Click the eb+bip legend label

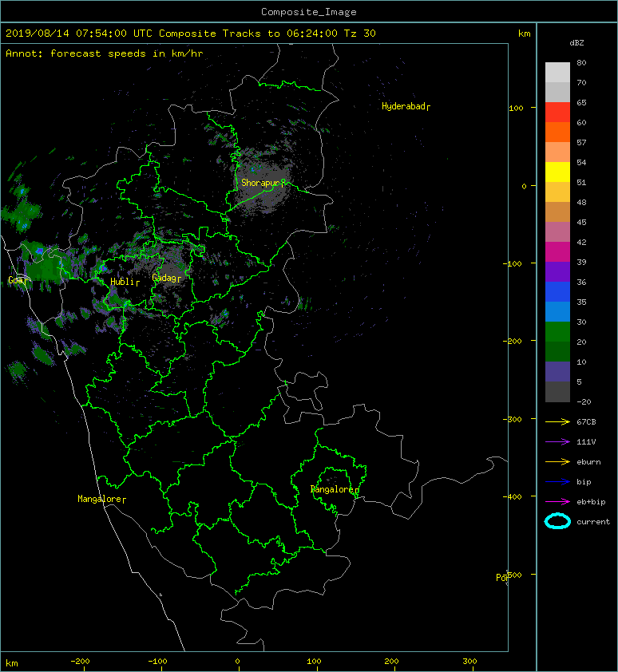coord(591,502)
